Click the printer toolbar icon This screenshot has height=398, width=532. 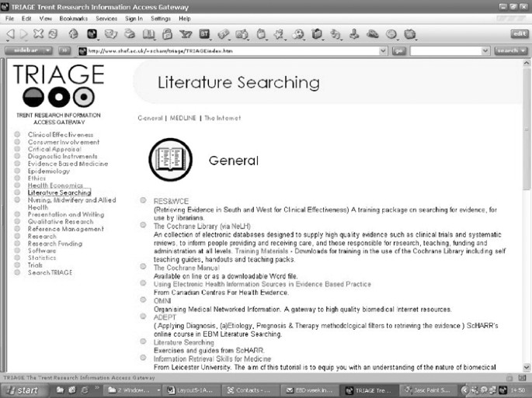pos(130,34)
